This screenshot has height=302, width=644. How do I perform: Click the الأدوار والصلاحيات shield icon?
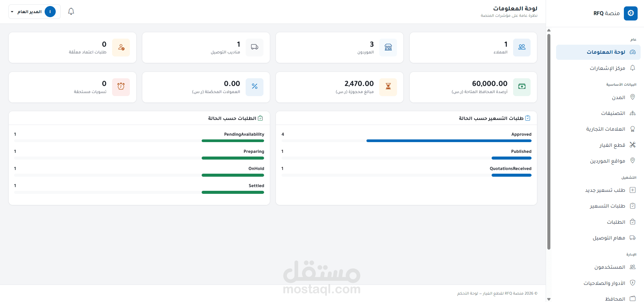point(633,283)
